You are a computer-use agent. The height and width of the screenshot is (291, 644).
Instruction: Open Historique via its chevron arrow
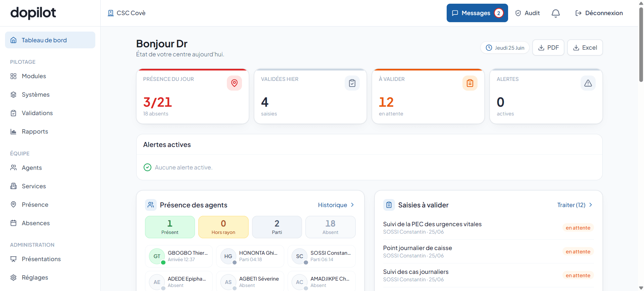[352, 205]
